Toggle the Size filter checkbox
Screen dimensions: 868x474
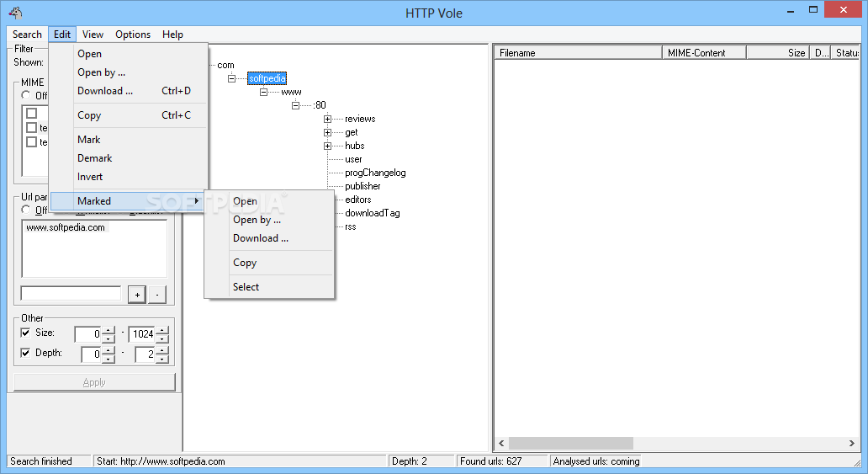(x=25, y=333)
